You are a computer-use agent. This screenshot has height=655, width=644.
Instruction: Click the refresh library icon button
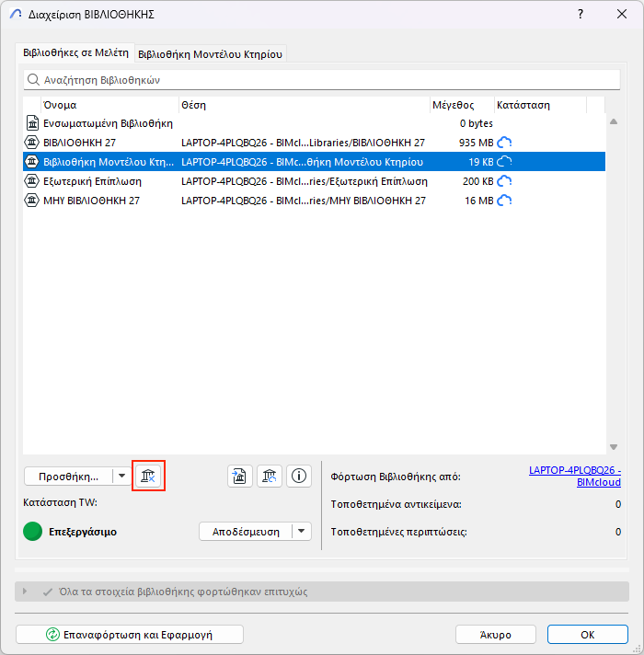click(x=270, y=476)
